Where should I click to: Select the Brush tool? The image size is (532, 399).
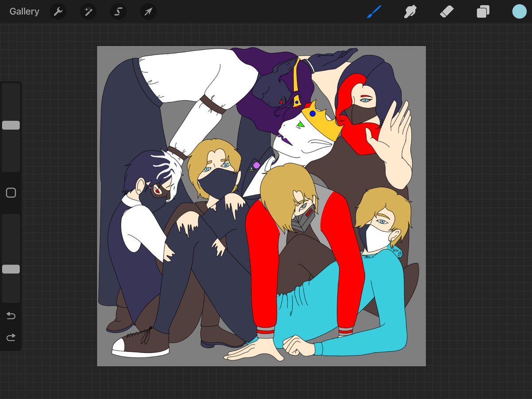(374, 12)
